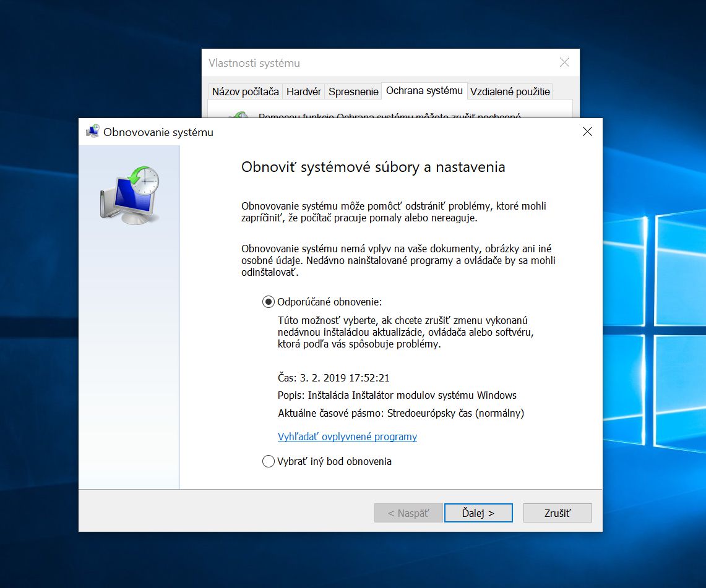The image size is (706, 588).
Task: Close the 'Vlastnosti systému' window
Action: click(564, 62)
